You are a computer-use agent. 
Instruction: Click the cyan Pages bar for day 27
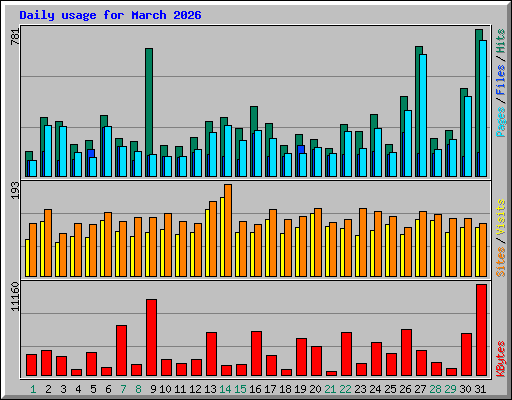click(x=423, y=115)
